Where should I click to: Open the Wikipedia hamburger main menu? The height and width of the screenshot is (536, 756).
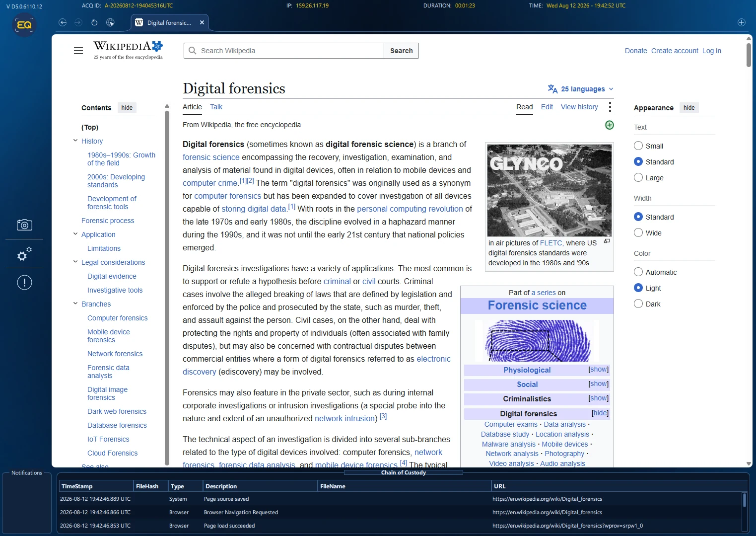pyautogui.click(x=78, y=51)
